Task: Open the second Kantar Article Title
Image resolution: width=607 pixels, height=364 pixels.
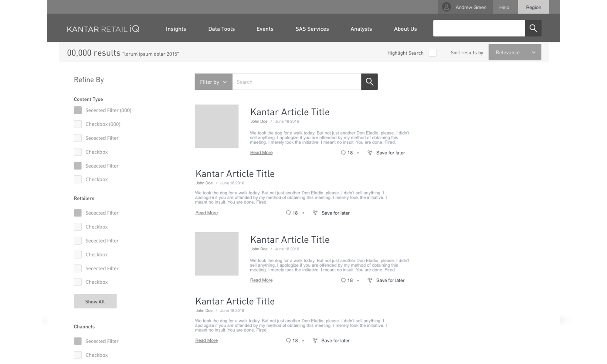Action: (x=235, y=174)
